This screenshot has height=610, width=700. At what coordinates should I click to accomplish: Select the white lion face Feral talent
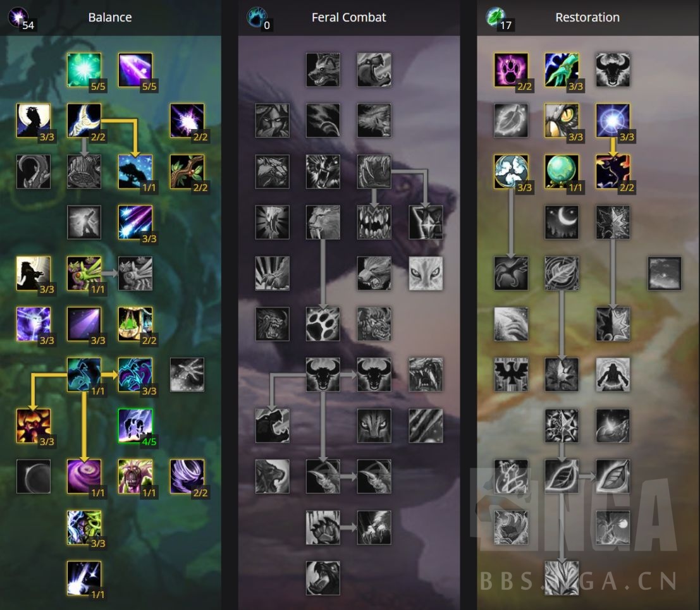click(x=426, y=273)
